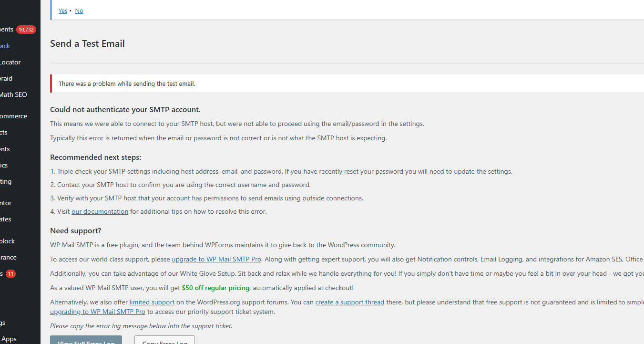This screenshot has height=344, width=644.
Task: Open the WooCommerce sidebar menu
Action: pyautogui.click(x=13, y=116)
